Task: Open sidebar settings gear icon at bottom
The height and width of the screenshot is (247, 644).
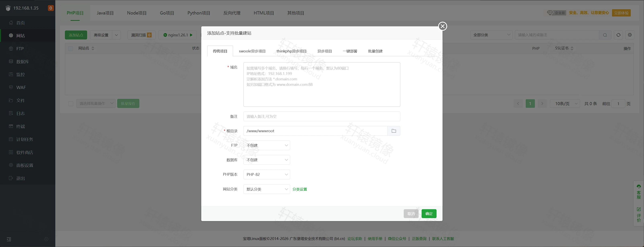Action: tap(46, 239)
